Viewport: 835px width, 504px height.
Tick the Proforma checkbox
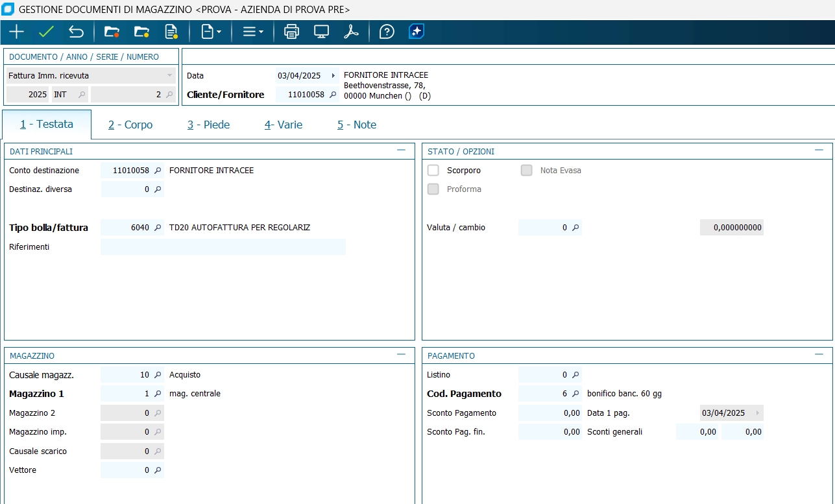pos(433,189)
